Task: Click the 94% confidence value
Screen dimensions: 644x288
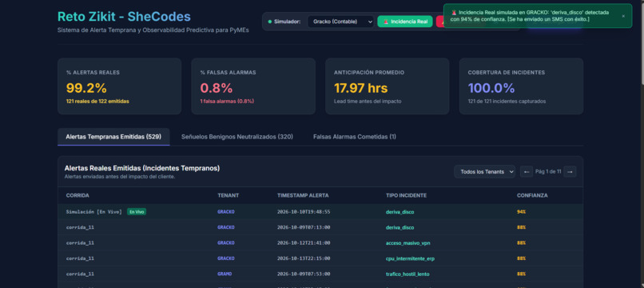Action: coord(521,212)
